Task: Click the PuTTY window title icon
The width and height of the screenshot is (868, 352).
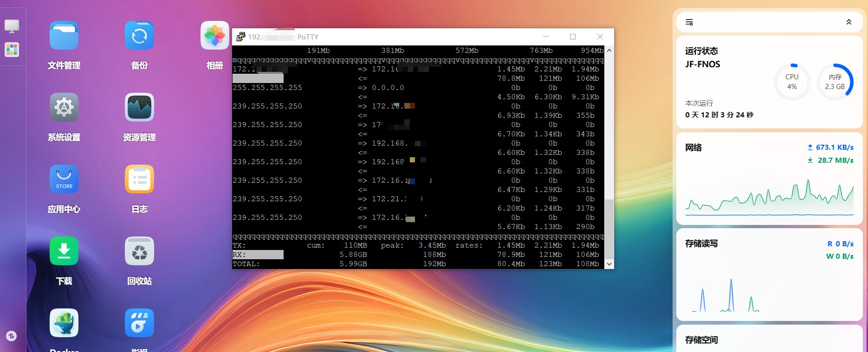Action: 241,37
